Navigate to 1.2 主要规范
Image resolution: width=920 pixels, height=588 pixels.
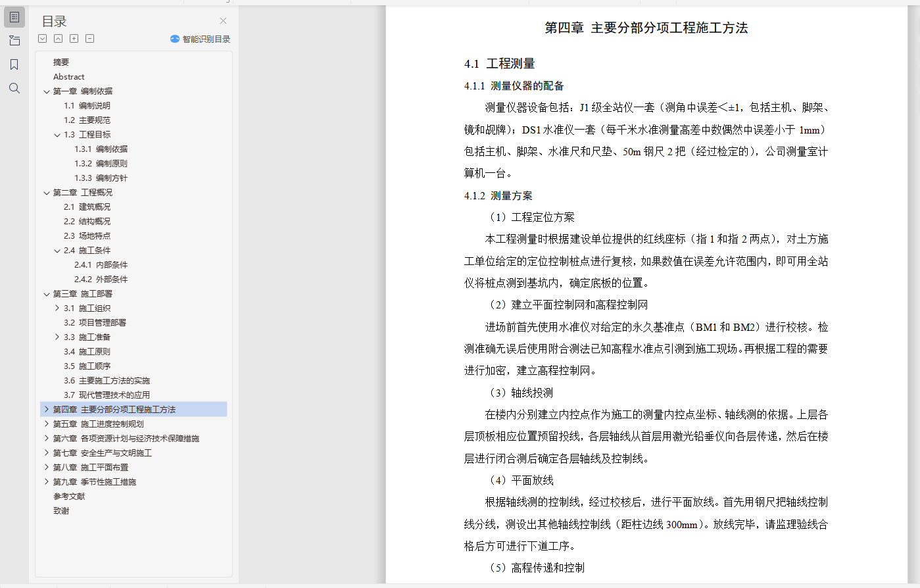(x=87, y=120)
